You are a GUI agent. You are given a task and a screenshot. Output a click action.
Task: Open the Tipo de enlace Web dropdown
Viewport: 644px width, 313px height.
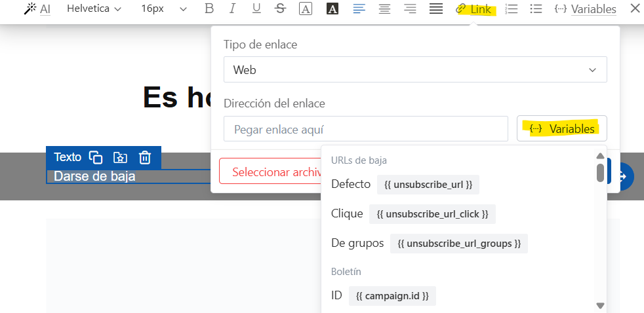415,69
